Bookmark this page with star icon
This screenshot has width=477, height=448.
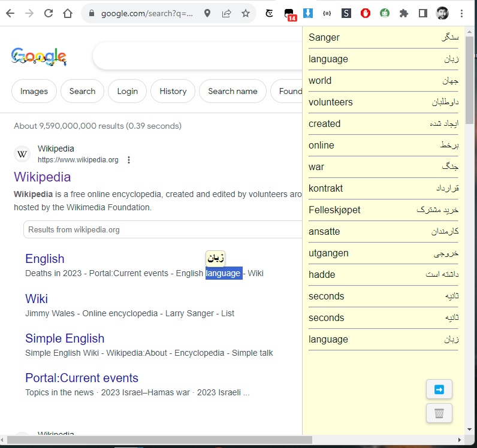pos(246,13)
